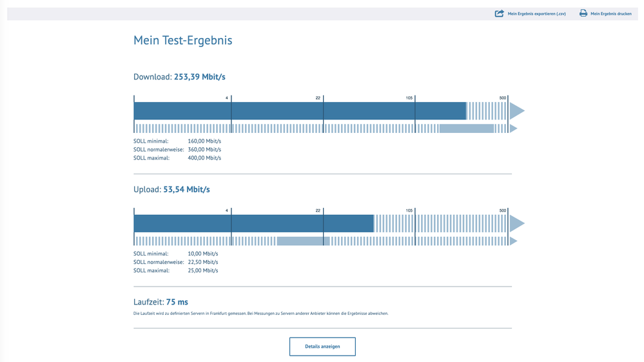This screenshot has height=362, width=644.
Task: Click the "Upload: 53,54 Mbit/s" heading
Action: click(171, 190)
